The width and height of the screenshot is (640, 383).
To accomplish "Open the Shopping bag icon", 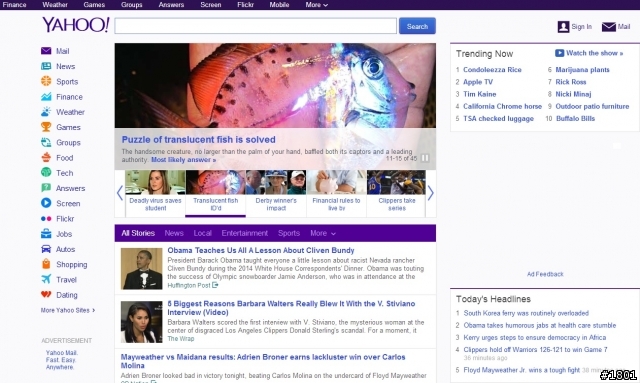I will tap(46, 264).
